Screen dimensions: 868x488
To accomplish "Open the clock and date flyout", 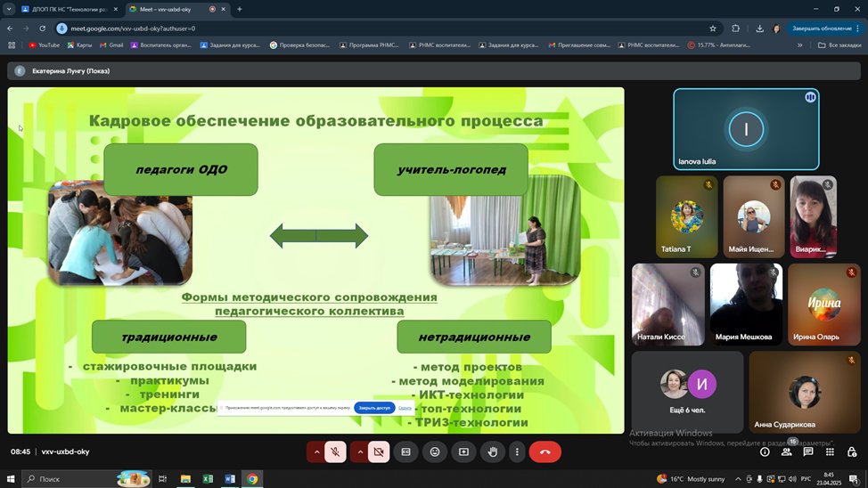I will tap(829, 479).
